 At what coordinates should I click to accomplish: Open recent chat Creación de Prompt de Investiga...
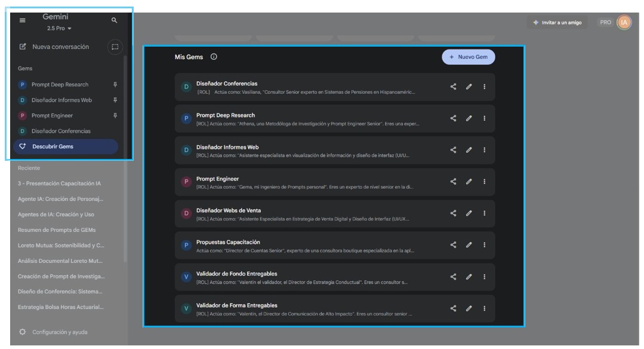[61, 276]
